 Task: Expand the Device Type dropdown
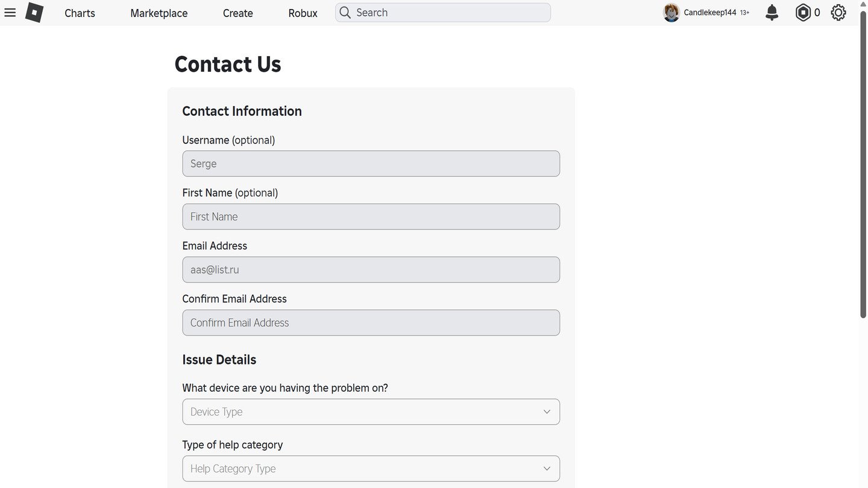371,412
